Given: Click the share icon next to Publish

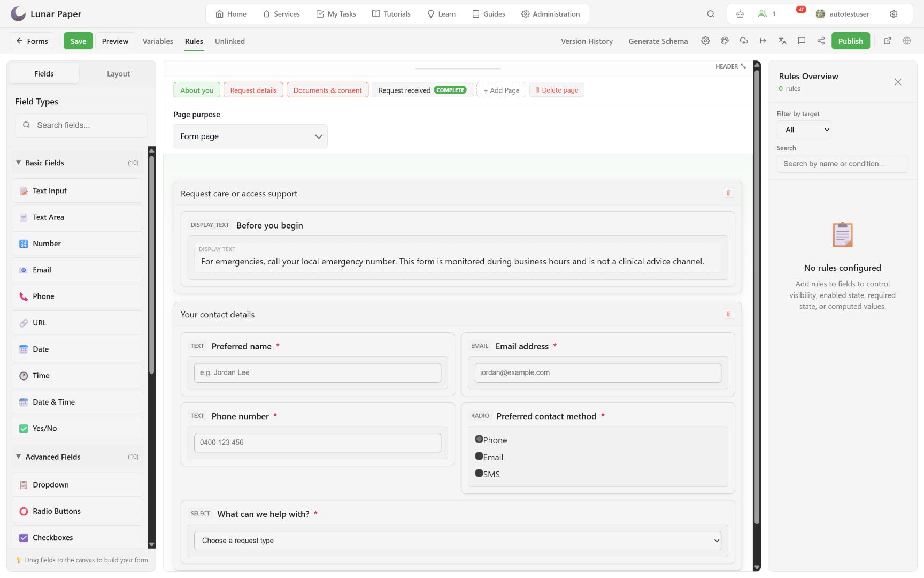Looking at the screenshot, I should [821, 41].
